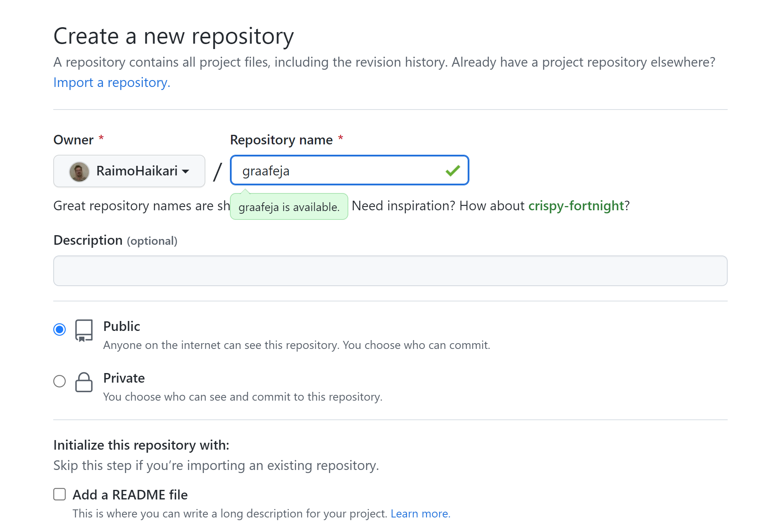Follow the Import a repository link
784x532 pixels.
[112, 82]
